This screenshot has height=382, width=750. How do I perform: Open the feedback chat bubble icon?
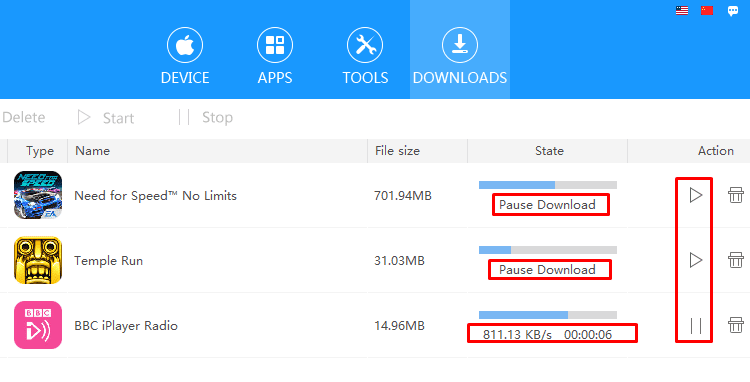[733, 11]
